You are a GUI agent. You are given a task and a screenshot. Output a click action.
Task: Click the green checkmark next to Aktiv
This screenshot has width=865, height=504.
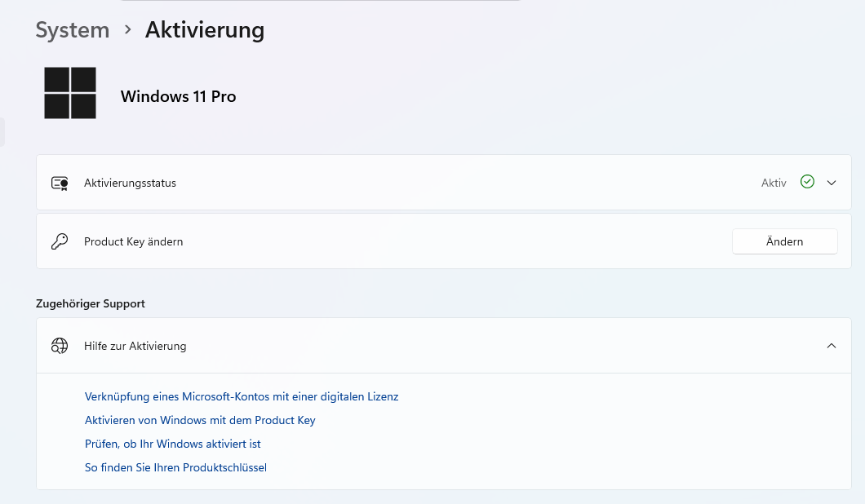pos(807,182)
